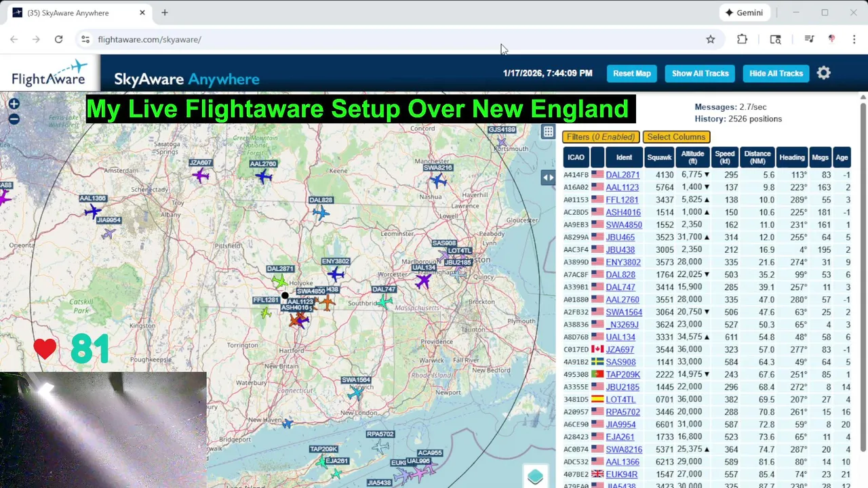
Task: Open the SAS908 flight link
Action: (x=620, y=362)
